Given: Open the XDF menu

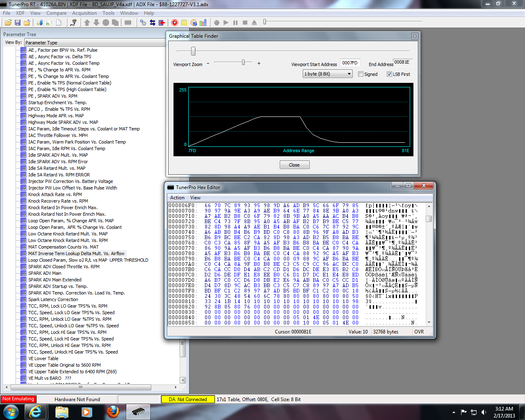Looking at the screenshot, I should pos(20,13).
